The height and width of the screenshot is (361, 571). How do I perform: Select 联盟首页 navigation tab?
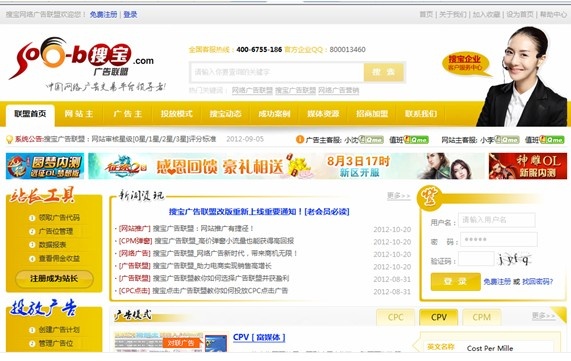pos(30,114)
